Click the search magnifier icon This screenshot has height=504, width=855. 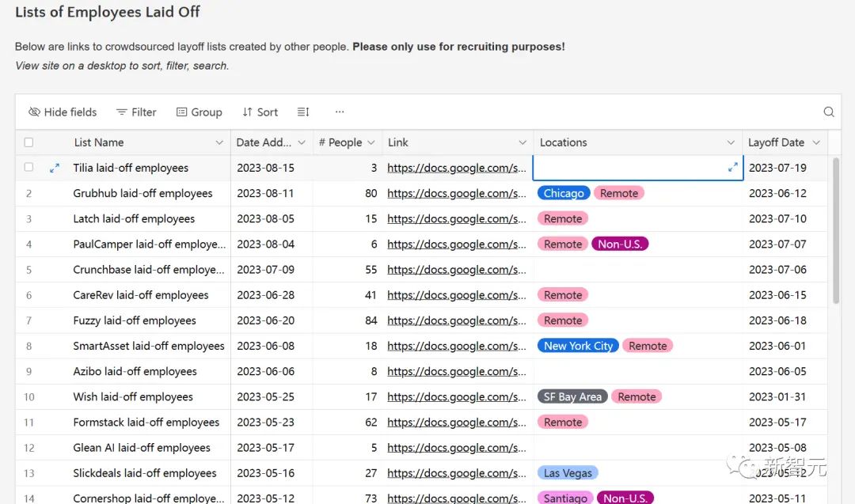[x=829, y=112]
